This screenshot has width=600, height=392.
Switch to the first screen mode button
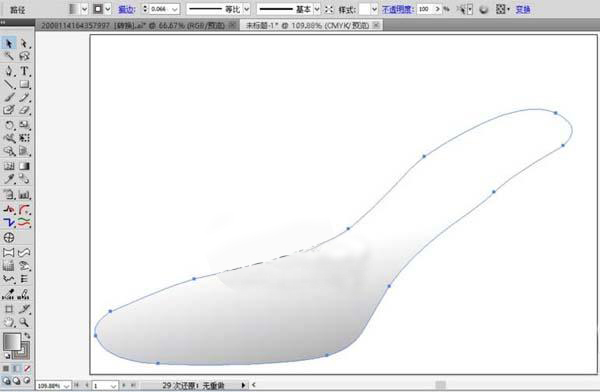(7, 381)
